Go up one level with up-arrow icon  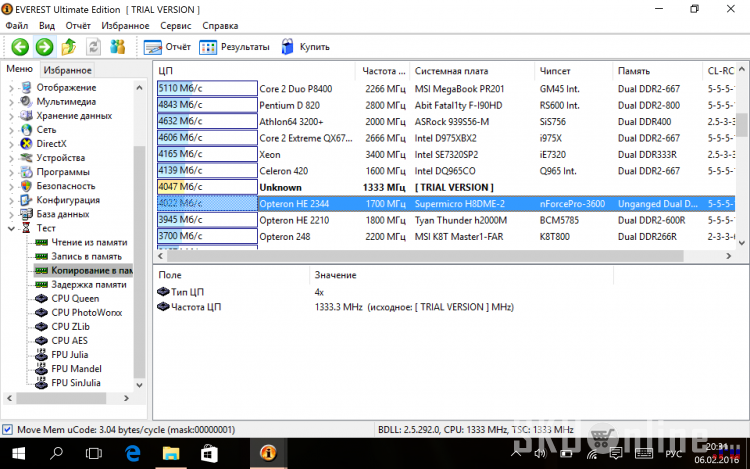(x=69, y=47)
